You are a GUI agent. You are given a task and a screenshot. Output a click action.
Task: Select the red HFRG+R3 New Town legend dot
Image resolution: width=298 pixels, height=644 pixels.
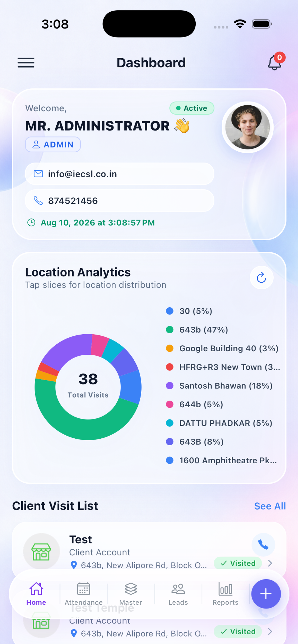click(170, 367)
